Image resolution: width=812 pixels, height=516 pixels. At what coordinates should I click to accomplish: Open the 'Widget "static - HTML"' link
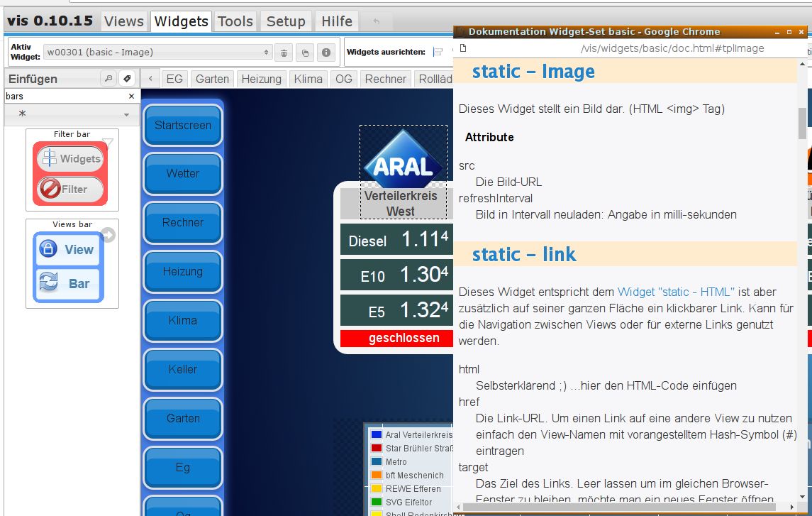click(x=676, y=292)
